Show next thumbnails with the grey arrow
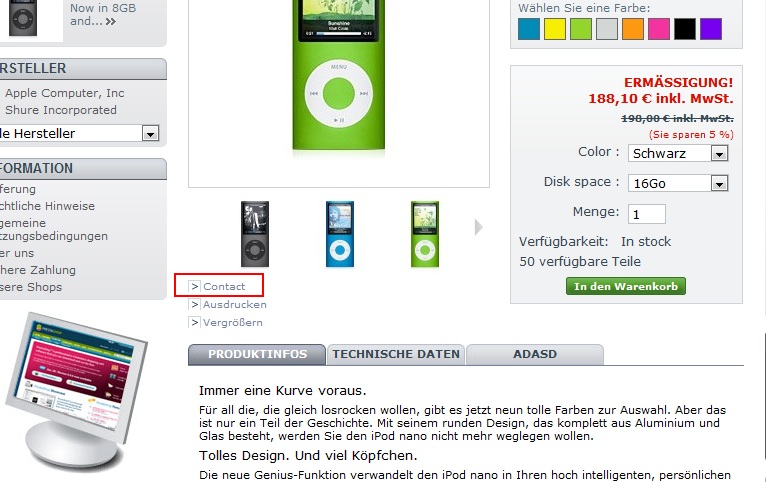This screenshot has height=482, width=766. [479, 227]
